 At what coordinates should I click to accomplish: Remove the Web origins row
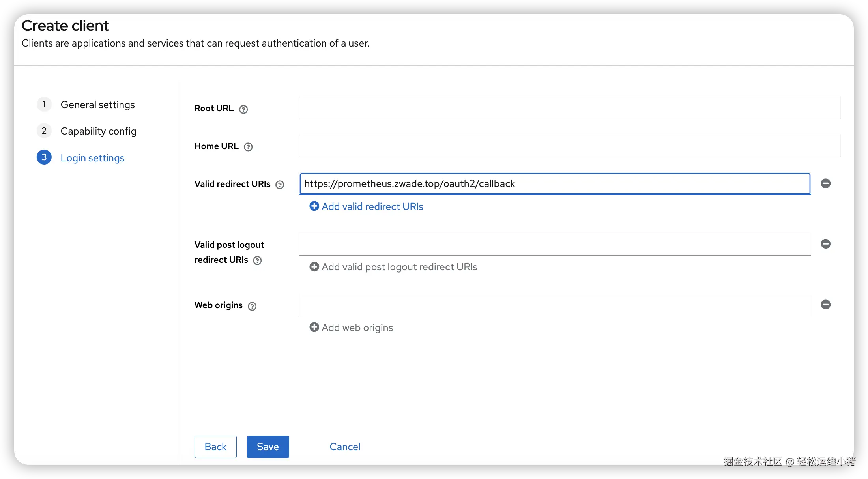coord(825,305)
